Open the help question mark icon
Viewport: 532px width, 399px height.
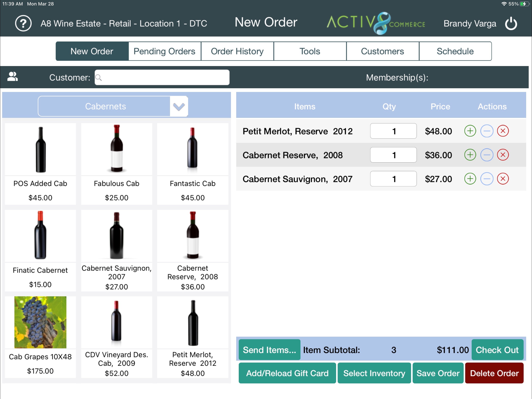click(x=23, y=23)
